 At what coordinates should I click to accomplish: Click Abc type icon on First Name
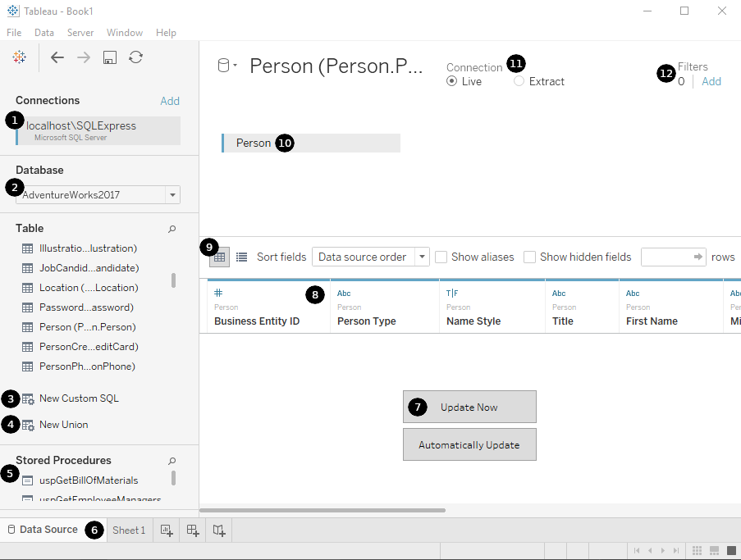click(633, 294)
